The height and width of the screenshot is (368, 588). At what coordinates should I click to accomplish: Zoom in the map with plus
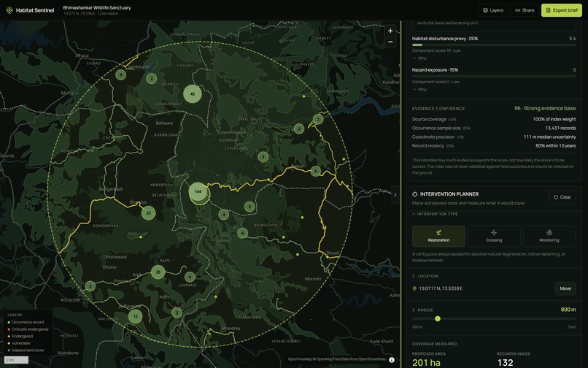tap(390, 31)
